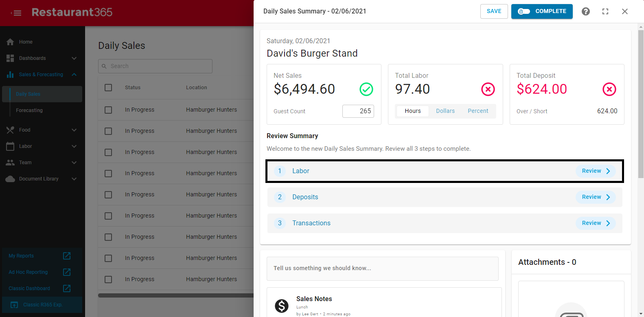Toggle the Complete switch
This screenshot has height=317, width=644.
pyautogui.click(x=524, y=11)
